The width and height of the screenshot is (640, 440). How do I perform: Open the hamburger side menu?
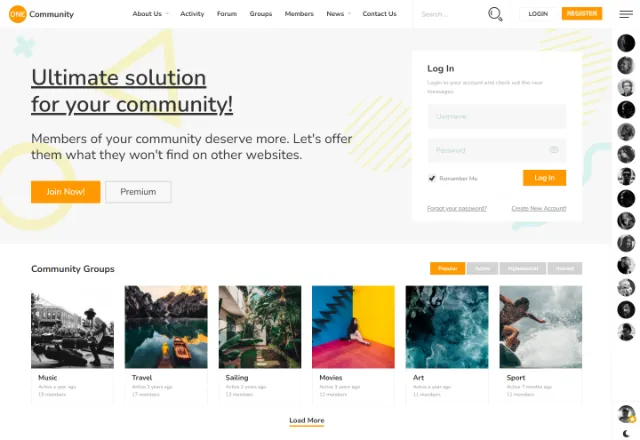(x=626, y=14)
